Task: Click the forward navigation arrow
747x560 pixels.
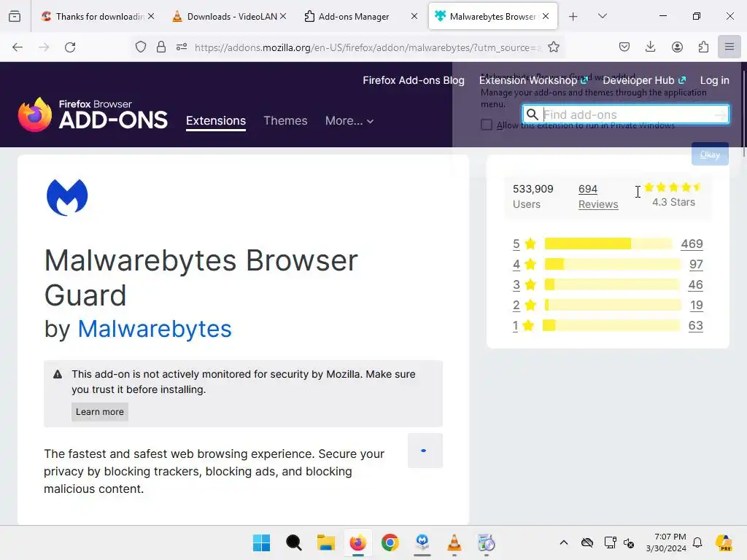Action: pyautogui.click(x=44, y=47)
